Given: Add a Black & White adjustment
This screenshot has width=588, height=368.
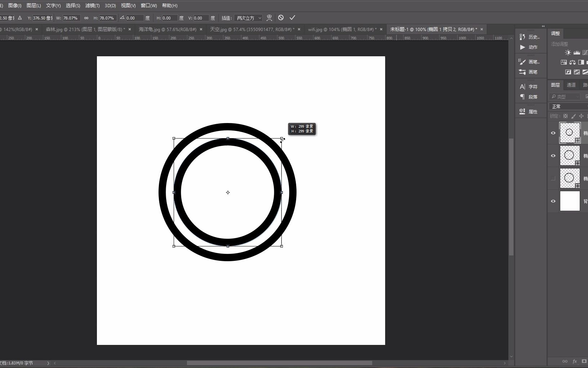Looking at the screenshot, I should coord(581,62).
